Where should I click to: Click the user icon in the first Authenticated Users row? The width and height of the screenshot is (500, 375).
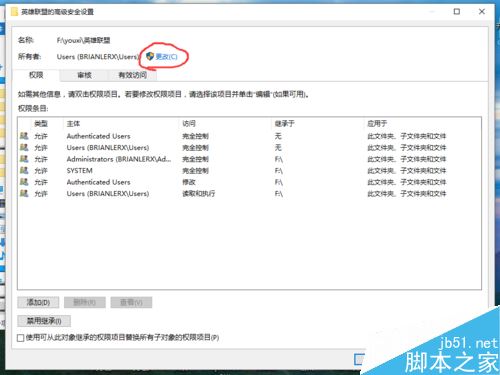pos(24,136)
